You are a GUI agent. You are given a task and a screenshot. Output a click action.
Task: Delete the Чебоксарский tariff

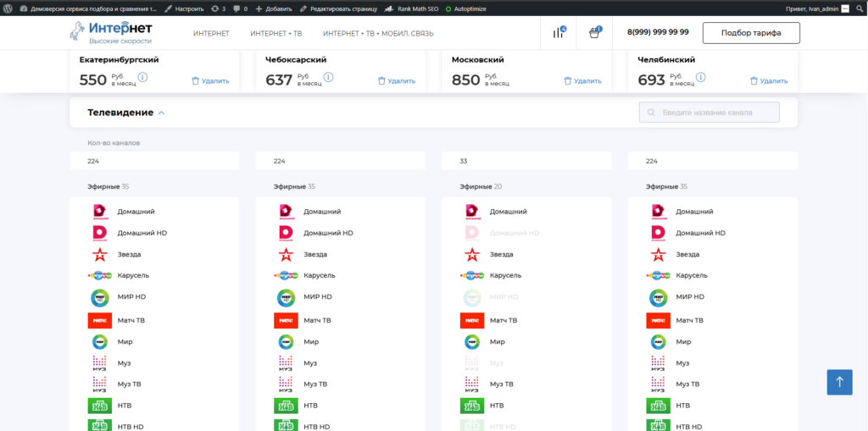(397, 80)
